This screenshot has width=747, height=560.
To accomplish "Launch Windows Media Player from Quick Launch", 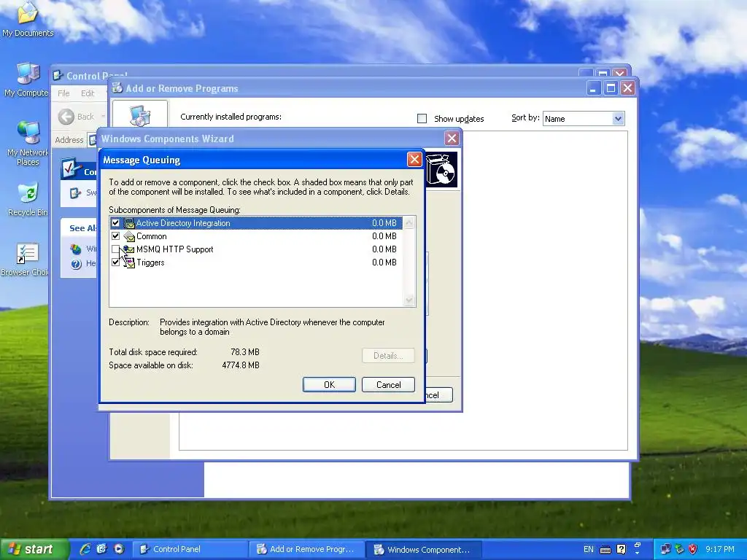I will 119,549.
